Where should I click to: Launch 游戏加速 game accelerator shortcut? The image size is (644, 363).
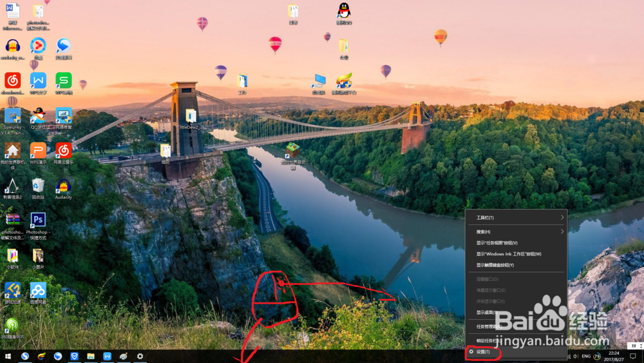[x=13, y=293]
